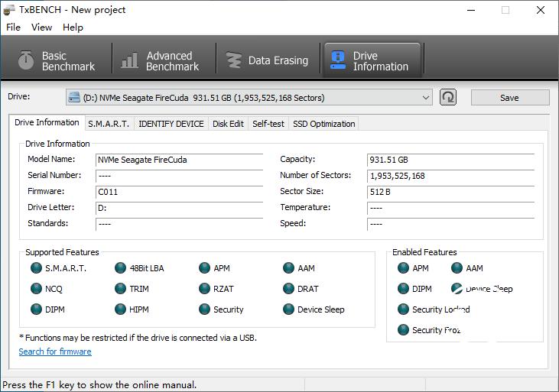The width and height of the screenshot is (559, 392).
Task: Click the Temperature field
Action: coord(450,208)
